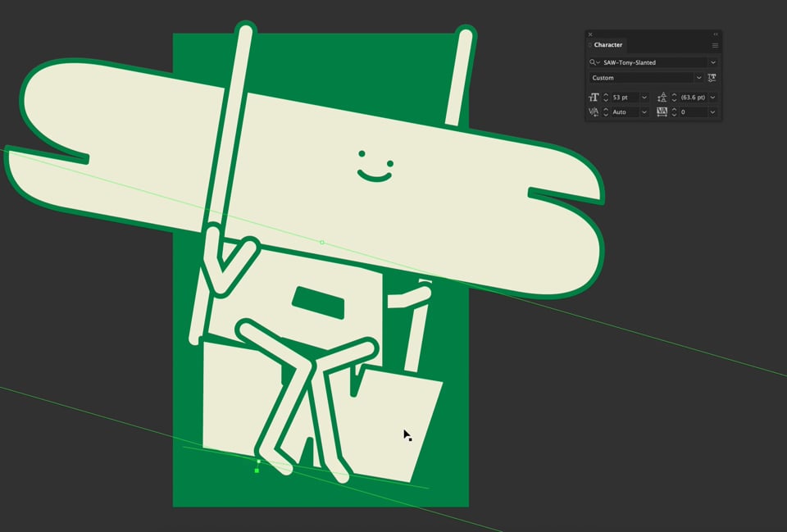Image resolution: width=787 pixels, height=532 pixels.
Task: Open the leading value dropdown
Action: click(x=712, y=98)
